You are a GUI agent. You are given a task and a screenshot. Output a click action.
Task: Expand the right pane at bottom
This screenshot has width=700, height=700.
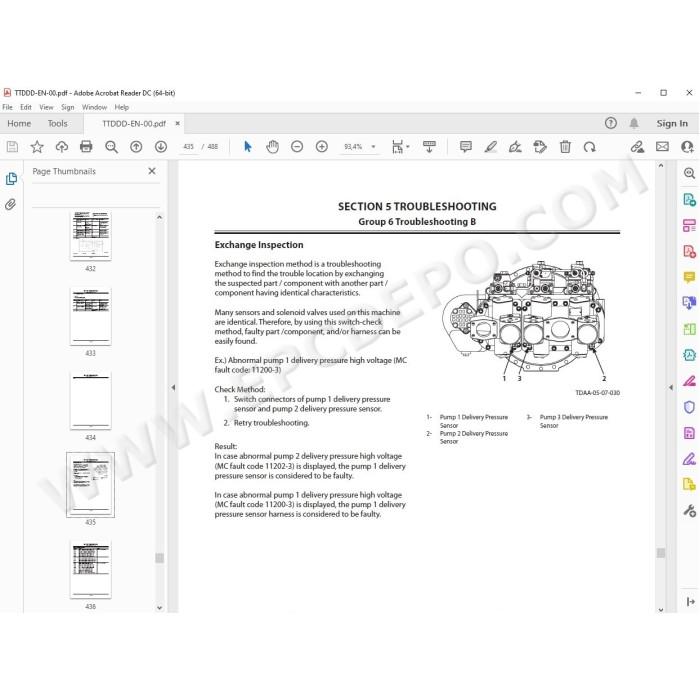[690, 601]
